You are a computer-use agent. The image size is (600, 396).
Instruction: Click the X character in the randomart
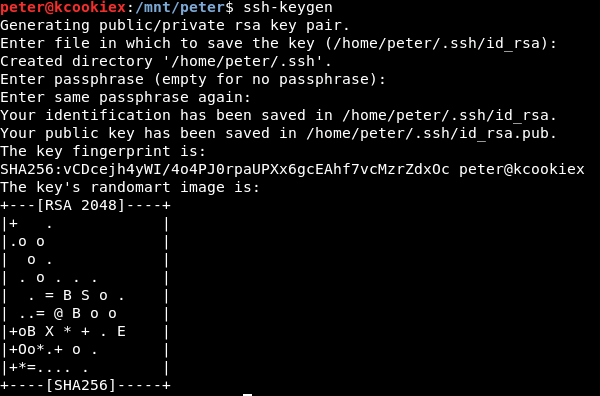(49, 331)
